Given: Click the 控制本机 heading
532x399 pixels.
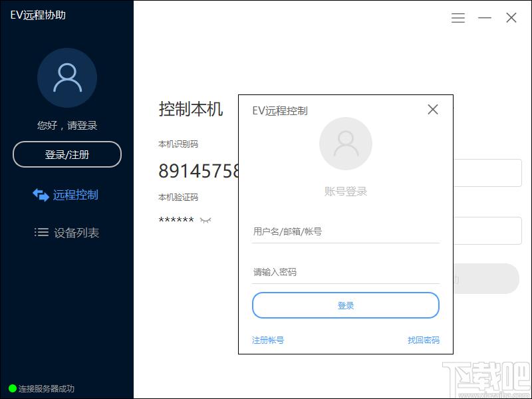Looking at the screenshot, I should point(191,109).
